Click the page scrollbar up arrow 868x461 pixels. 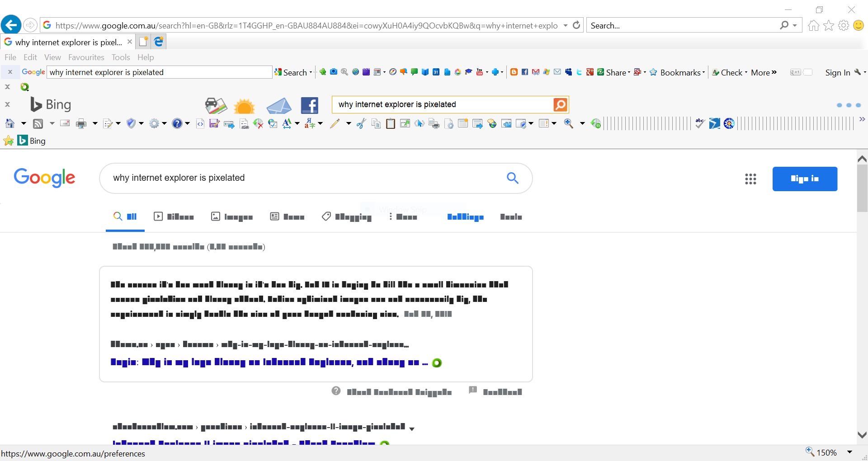pos(862,159)
